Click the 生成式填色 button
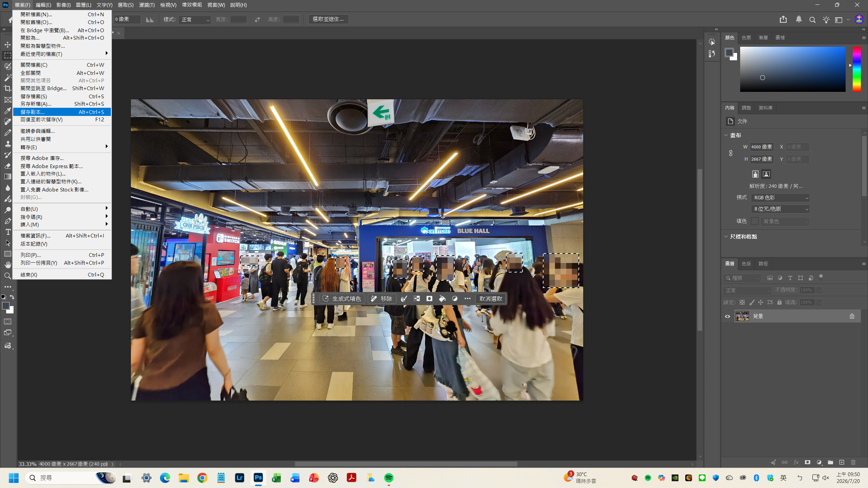868x488 pixels. [342, 299]
